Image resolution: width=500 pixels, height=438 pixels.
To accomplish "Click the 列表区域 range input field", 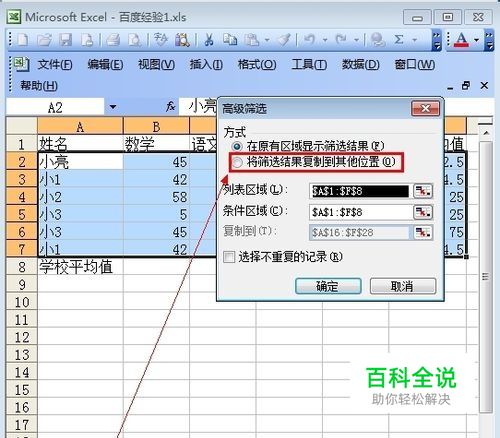I will point(360,191).
